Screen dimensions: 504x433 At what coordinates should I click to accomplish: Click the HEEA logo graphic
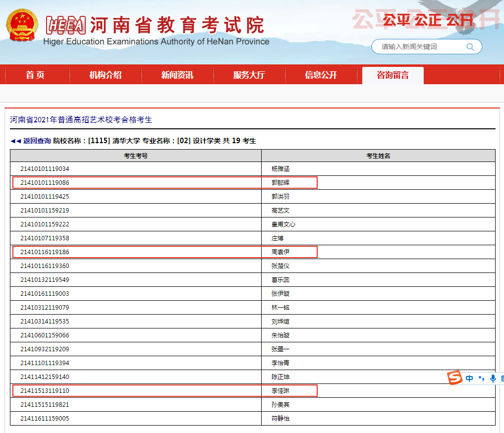66,25
